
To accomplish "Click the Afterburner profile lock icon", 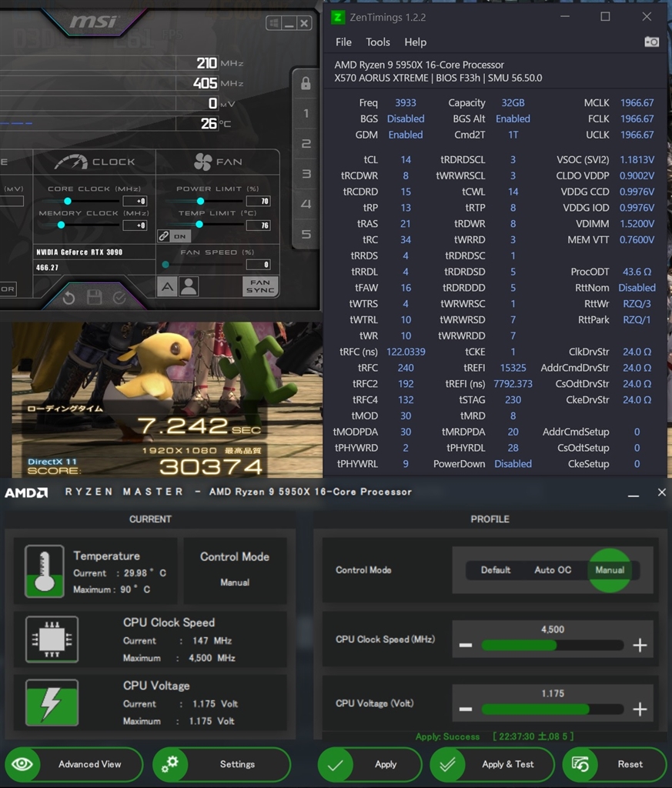I will pyautogui.click(x=305, y=83).
